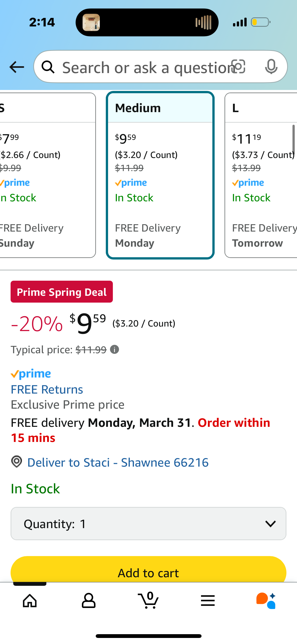The height and width of the screenshot is (644, 297).
Task: Click the Quantity dropdown chevron arrow
Action: [271, 524]
